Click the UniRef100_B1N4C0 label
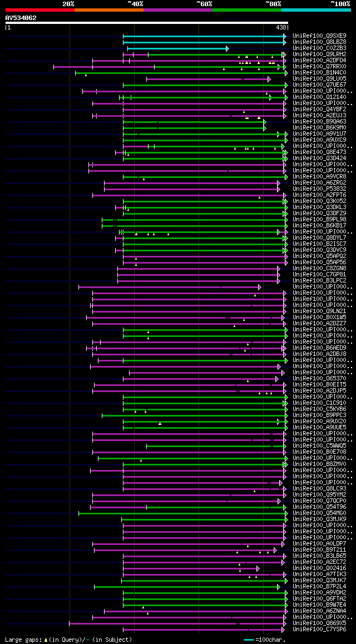356x644 pixels. click(319, 73)
